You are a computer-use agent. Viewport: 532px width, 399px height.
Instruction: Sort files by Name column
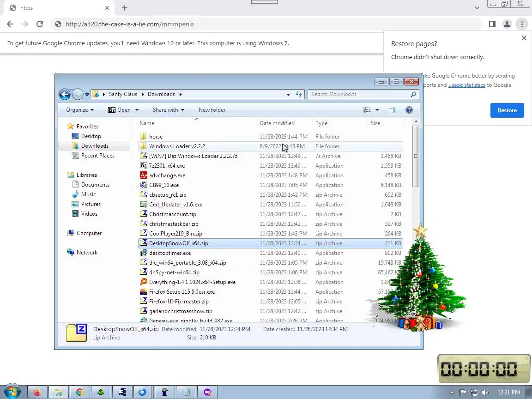(x=197, y=123)
